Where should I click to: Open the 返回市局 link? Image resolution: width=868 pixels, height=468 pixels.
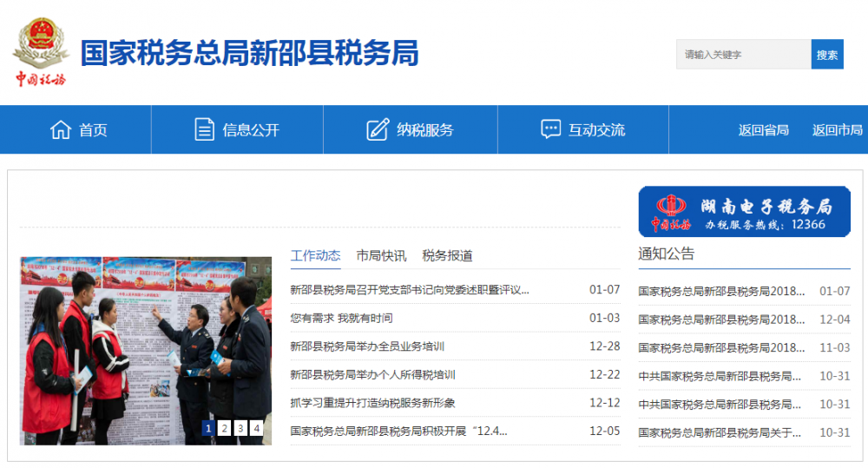(x=837, y=130)
